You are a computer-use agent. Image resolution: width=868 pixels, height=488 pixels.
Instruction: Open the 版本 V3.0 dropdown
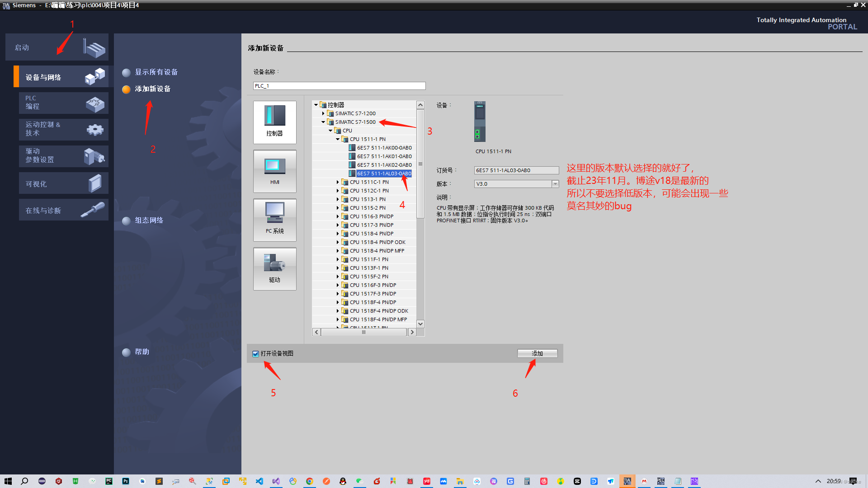pyautogui.click(x=555, y=184)
